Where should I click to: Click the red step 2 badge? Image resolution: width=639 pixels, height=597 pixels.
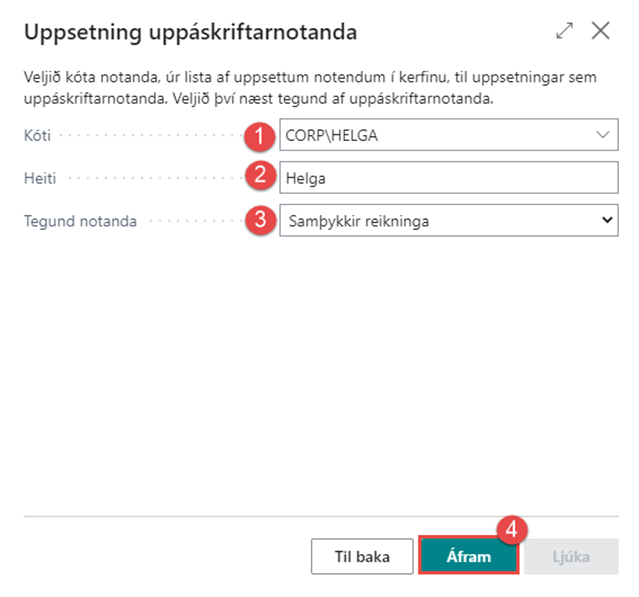(x=262, y=176)
